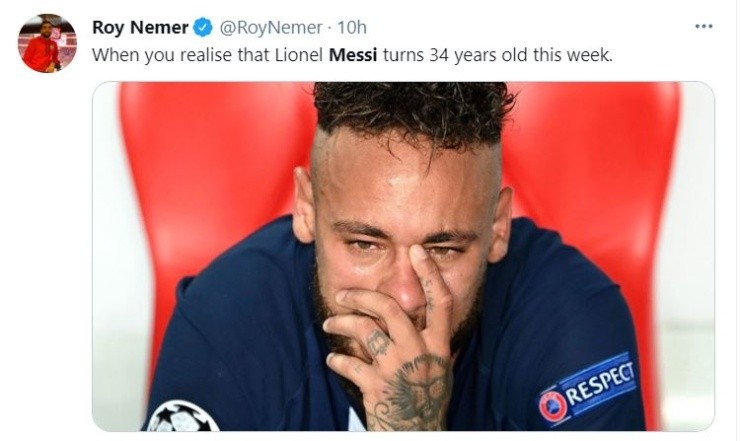The width and height of the screenshot is (740, 441).
Task: Click the small finger tattoo in photo
Action: 377,344
